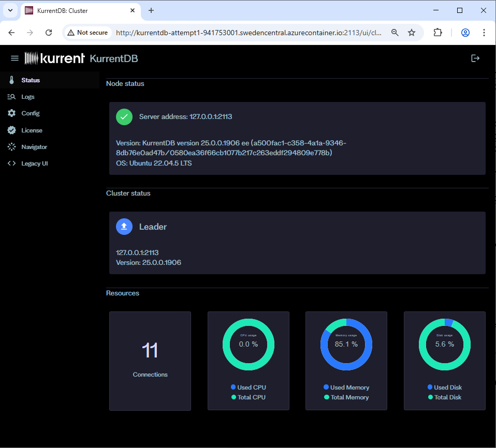Click the 11 Connections count

point(150,350)
